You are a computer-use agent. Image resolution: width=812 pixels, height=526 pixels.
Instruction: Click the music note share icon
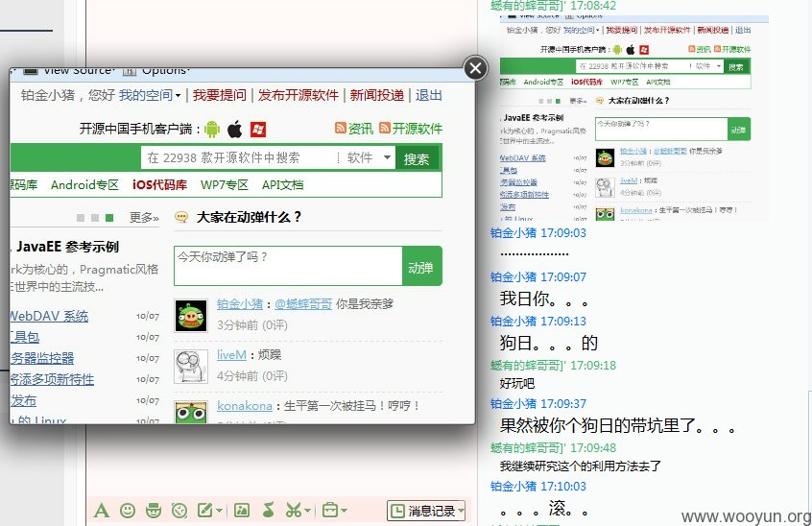[x=268, y=511]
